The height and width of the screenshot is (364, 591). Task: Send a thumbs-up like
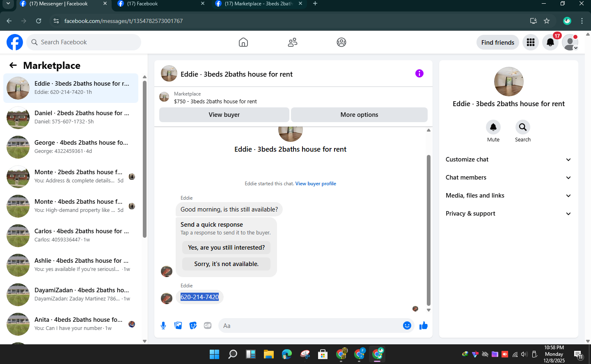(424, 325)
